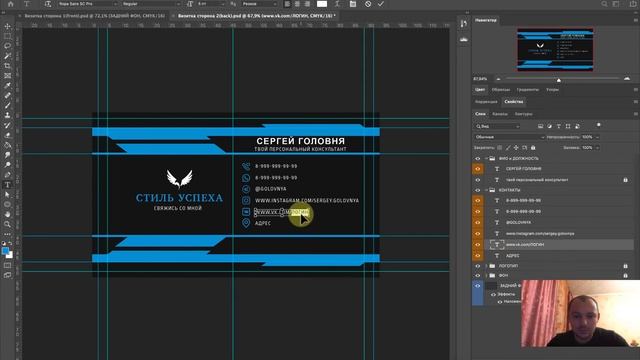The image size is (640, 360).
Task: Collapse the КОНТАКТЫ layer group
Action: (487, 190)
